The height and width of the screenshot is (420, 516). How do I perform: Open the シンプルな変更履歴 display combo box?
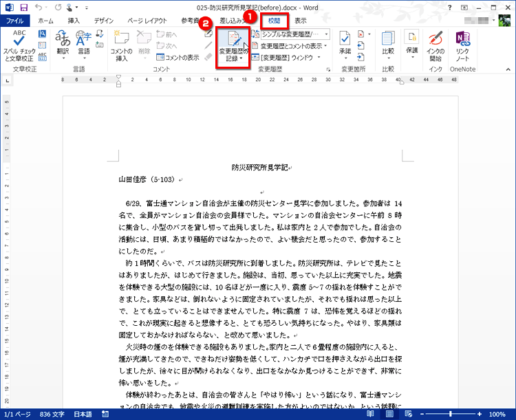tap(295, 34)
